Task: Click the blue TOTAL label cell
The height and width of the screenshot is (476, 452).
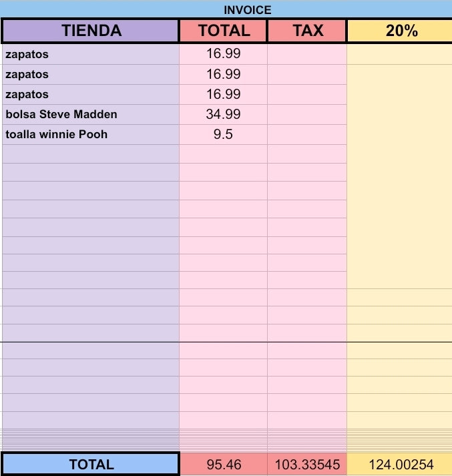Action: pos(90,464)
